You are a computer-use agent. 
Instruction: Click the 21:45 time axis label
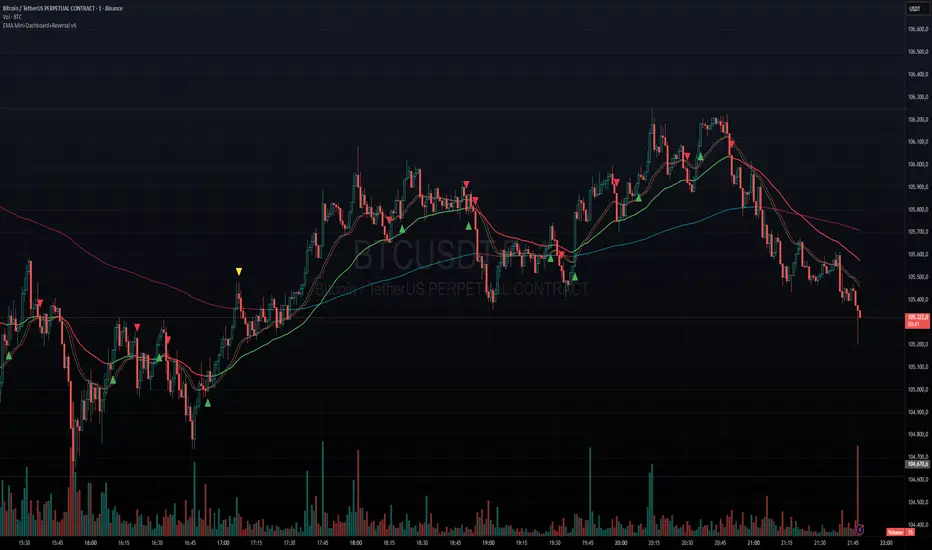coord(852,543)
